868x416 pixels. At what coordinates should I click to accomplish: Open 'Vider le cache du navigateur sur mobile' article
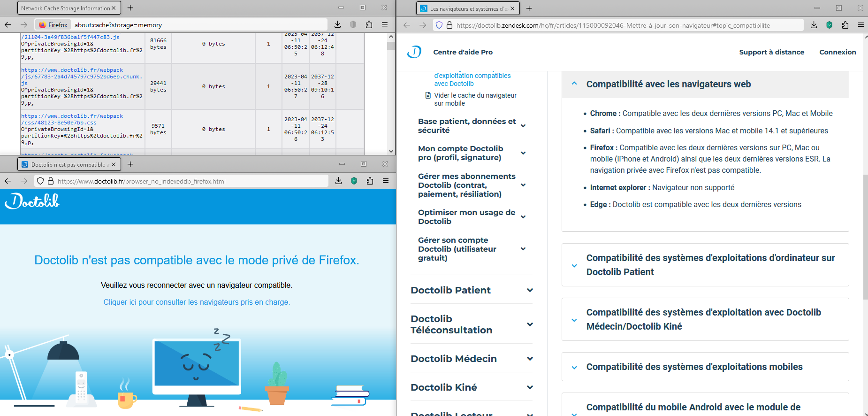tap(475, 99)
